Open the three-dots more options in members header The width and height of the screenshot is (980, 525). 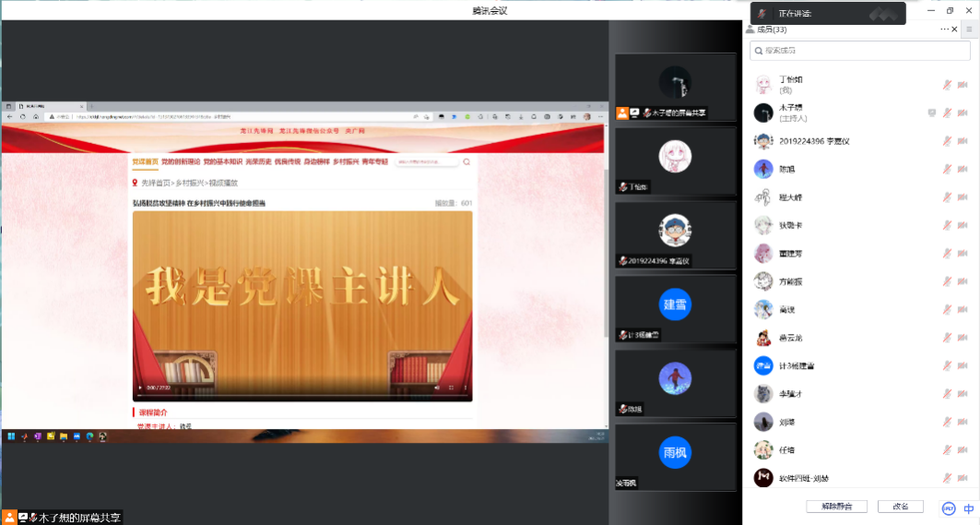[944, 30]
